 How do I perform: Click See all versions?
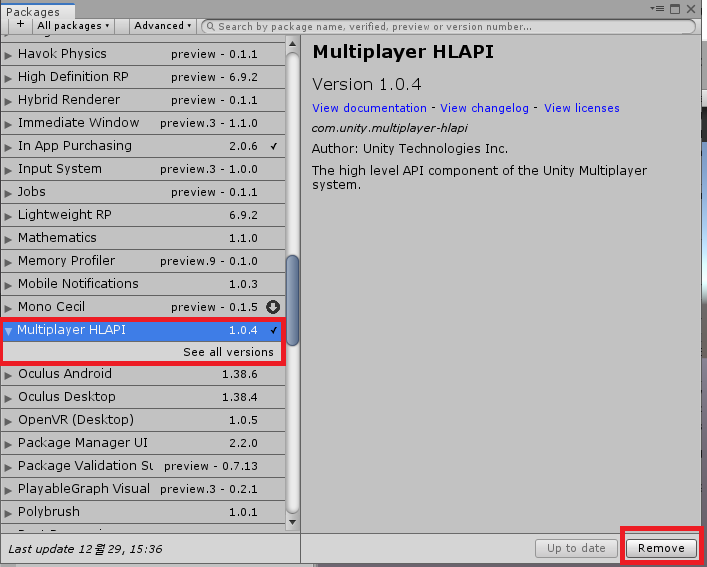228,352
